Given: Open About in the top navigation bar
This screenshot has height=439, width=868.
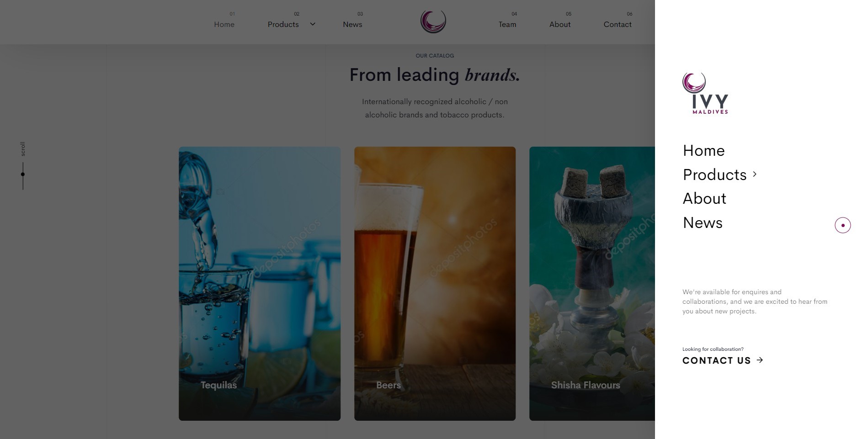Looking at the screenshot, I should coord(560,24).
